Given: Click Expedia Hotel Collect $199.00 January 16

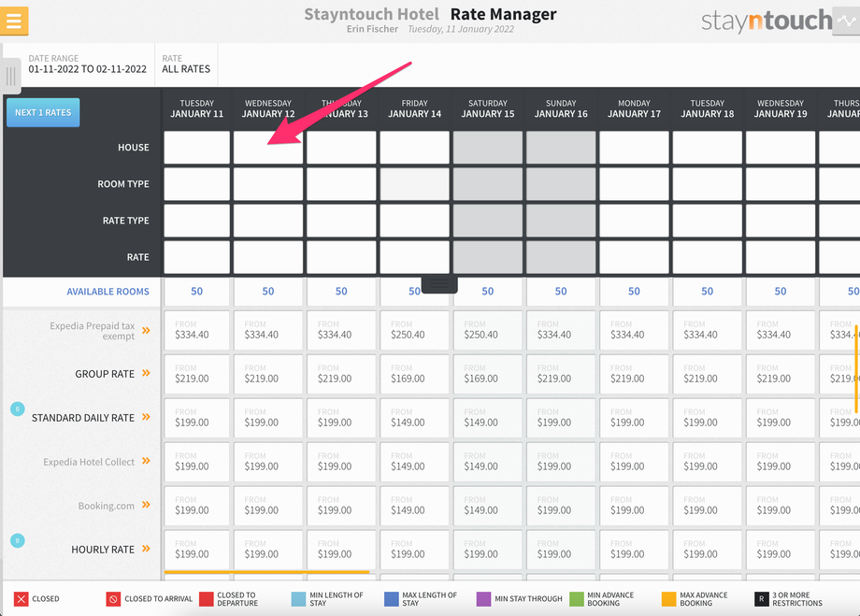Looking at the screenshot, I should click(x=561, y=462).
